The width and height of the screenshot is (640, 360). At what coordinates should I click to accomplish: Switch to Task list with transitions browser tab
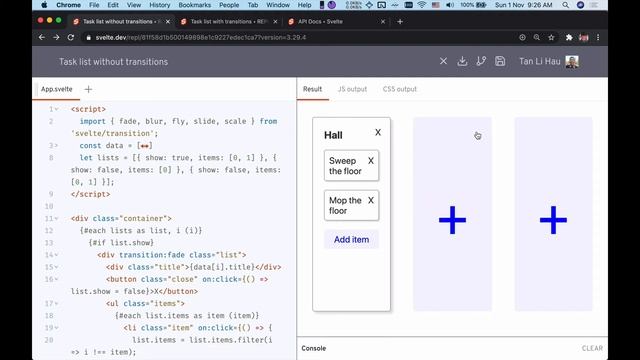(229, 22)
